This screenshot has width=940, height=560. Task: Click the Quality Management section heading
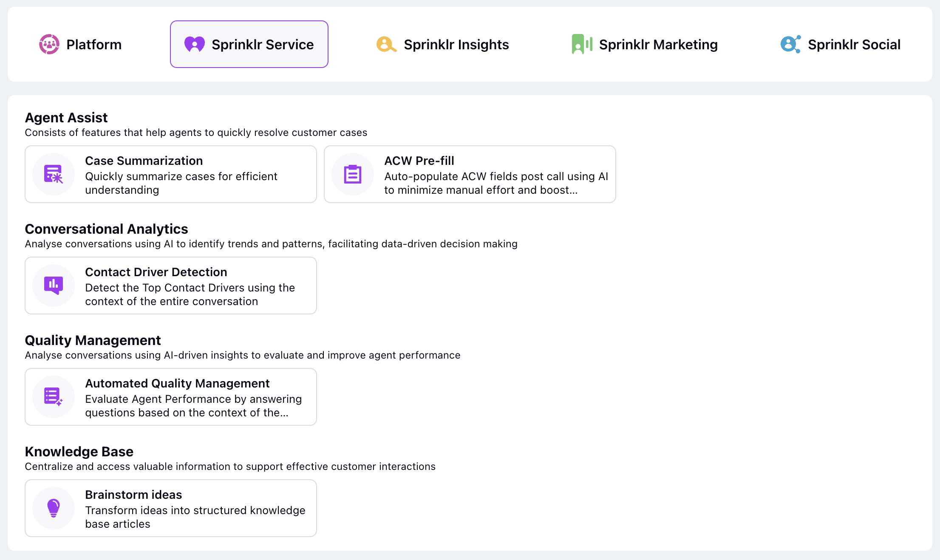pos(93,340)
